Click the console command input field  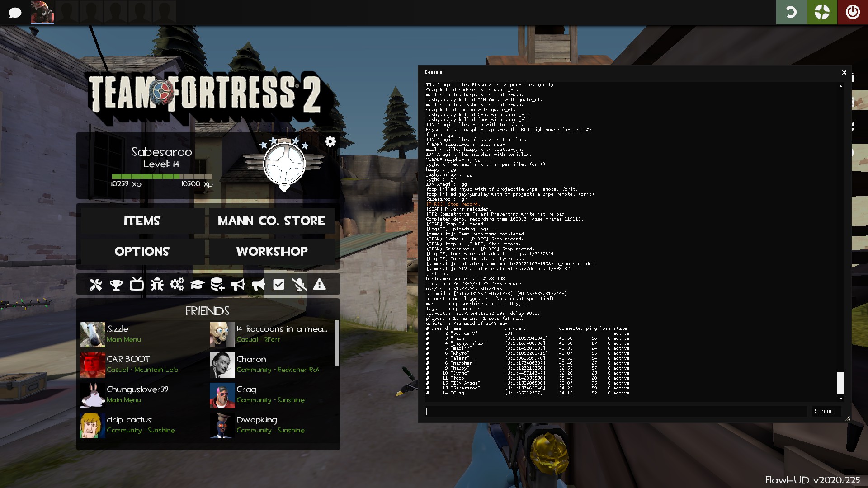click(616, 411)
